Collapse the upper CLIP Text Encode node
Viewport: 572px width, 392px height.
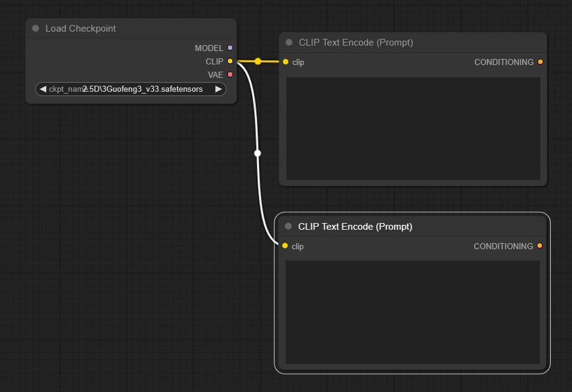(289, 43)
